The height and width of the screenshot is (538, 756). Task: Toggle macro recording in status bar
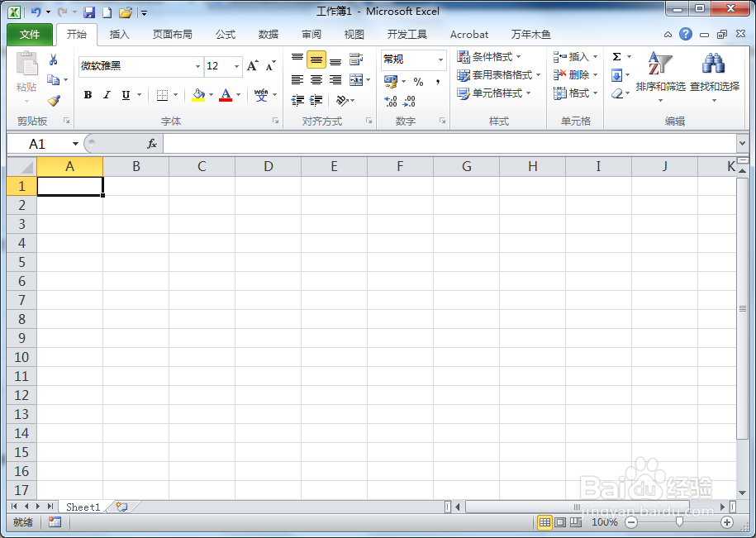pos(55,522)
